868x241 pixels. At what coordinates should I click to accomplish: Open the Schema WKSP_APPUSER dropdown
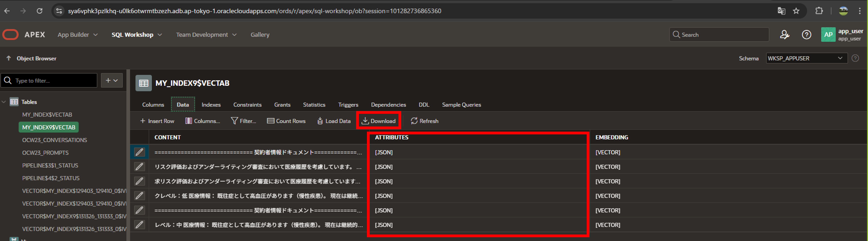(806, 58)
